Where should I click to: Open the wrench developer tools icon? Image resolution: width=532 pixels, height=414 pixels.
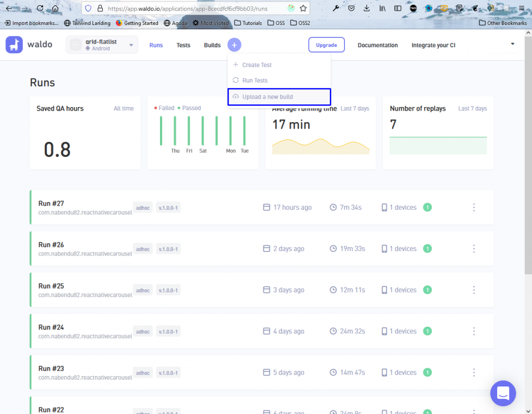pyautogui.click(x=336, y=8)
